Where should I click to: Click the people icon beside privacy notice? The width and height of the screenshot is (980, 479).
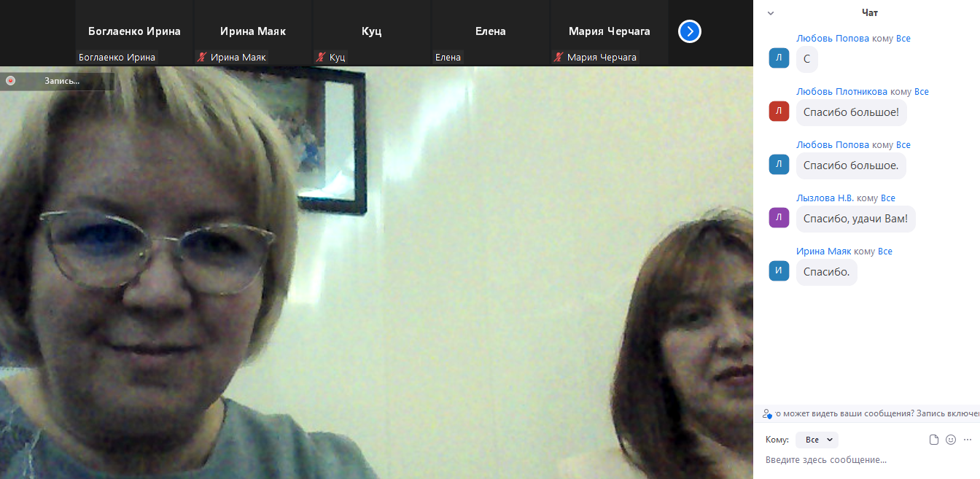766,414
